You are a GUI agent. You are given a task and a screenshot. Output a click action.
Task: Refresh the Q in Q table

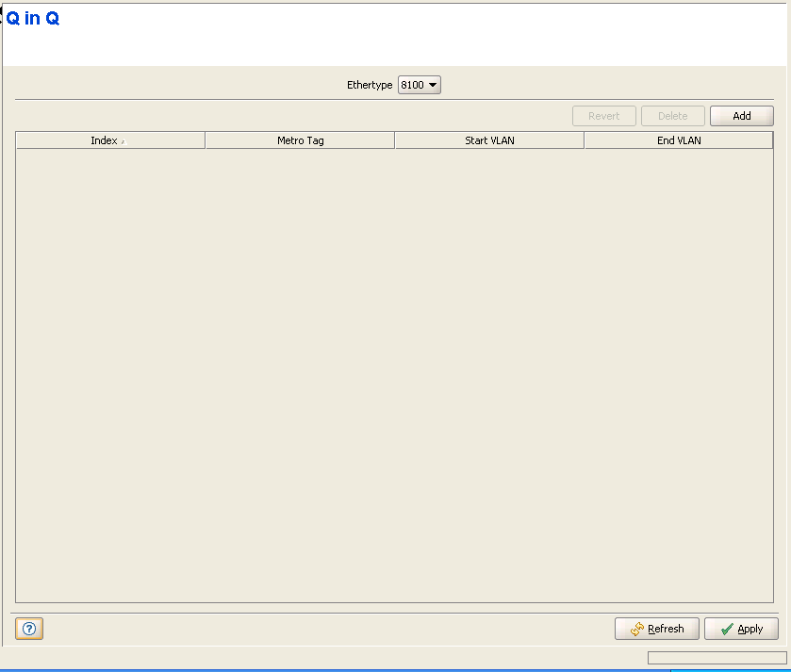(656, 629)
